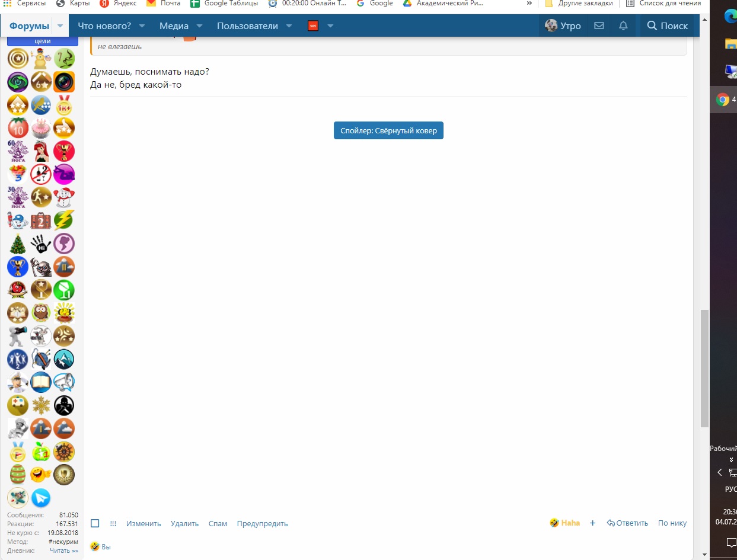The image size is (737, 560).
Task: Click the suitcase number 2 badge
Action: 41,220
